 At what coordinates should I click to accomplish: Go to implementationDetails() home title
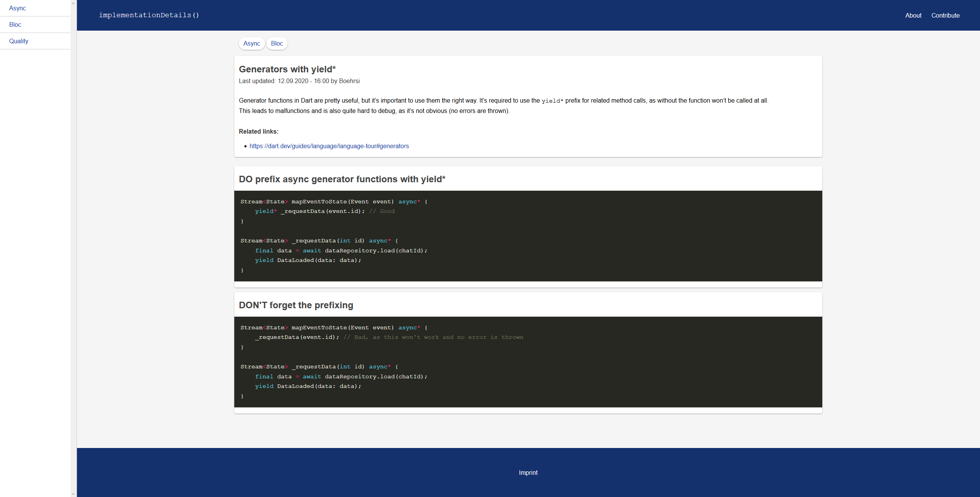pos(149,15)
